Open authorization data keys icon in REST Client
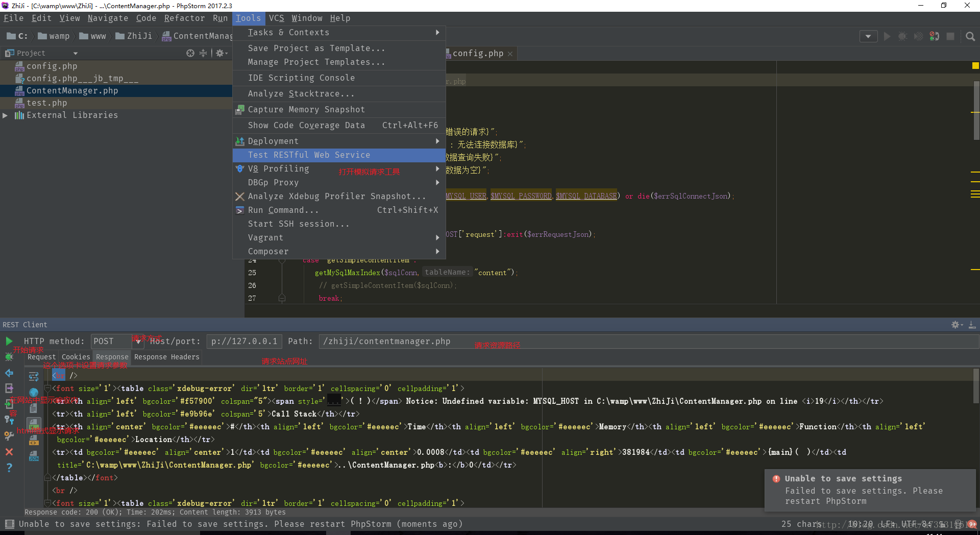This screenshot has height=535, width=980. tap(9, 420)
